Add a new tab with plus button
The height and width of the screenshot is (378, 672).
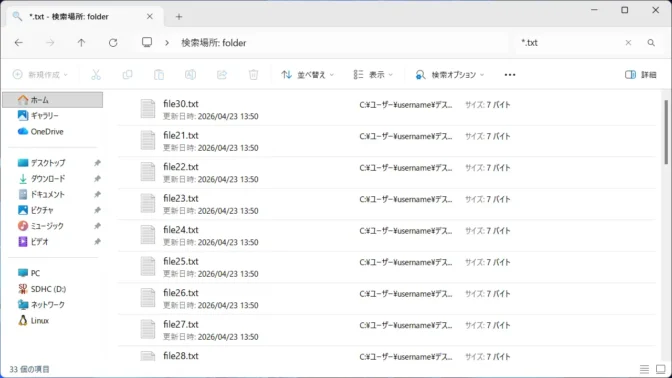(179, 17)
